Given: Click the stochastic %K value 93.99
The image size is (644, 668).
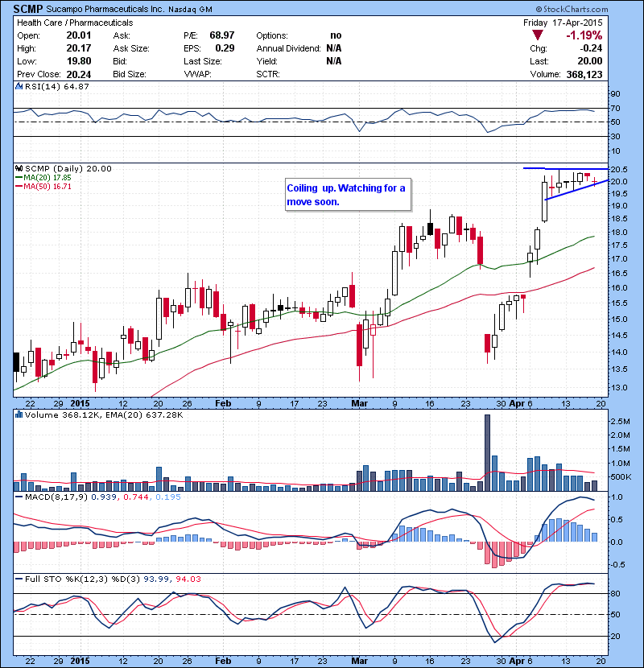Looking at the screenshot, I should [155, 579].
